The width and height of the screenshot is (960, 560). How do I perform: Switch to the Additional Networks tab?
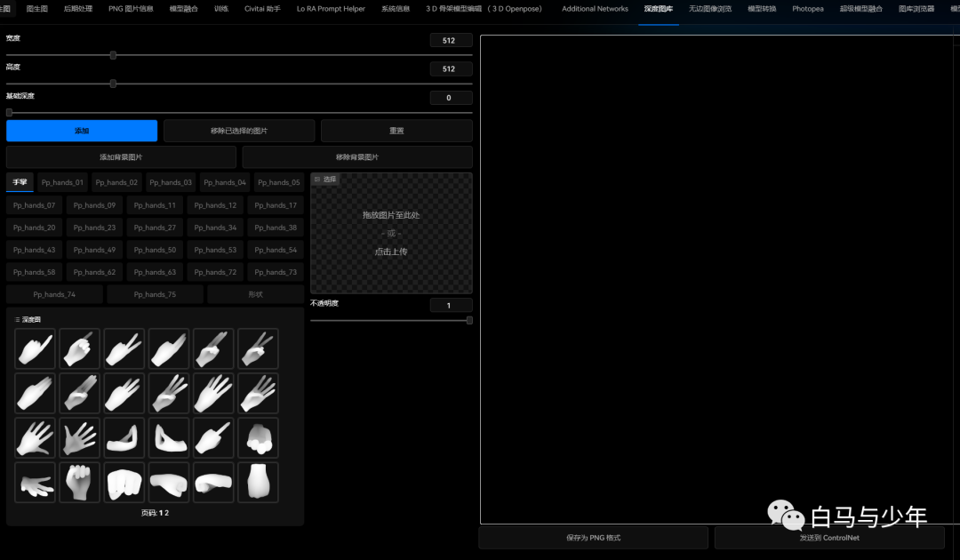594,8
